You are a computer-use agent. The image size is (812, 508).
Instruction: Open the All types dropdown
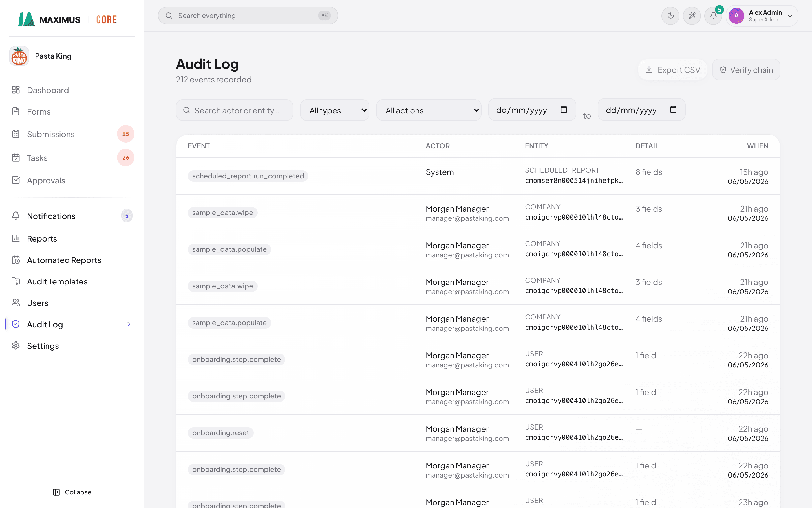tap(335, 110)
